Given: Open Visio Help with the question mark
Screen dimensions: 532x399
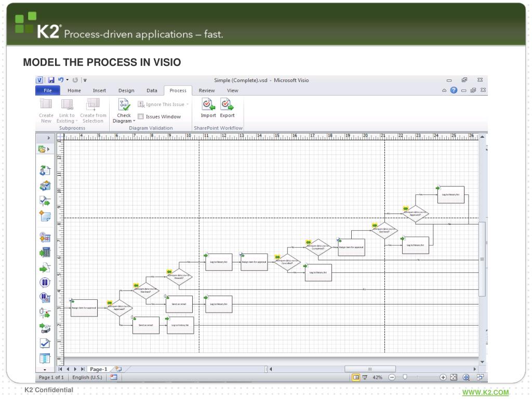Looking at the screenshot, I should coord(454,90).
